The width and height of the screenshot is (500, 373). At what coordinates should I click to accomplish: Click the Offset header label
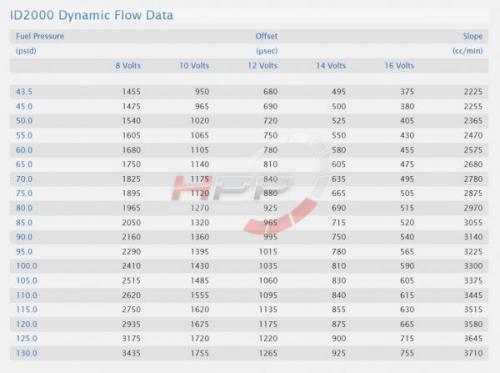266,36
